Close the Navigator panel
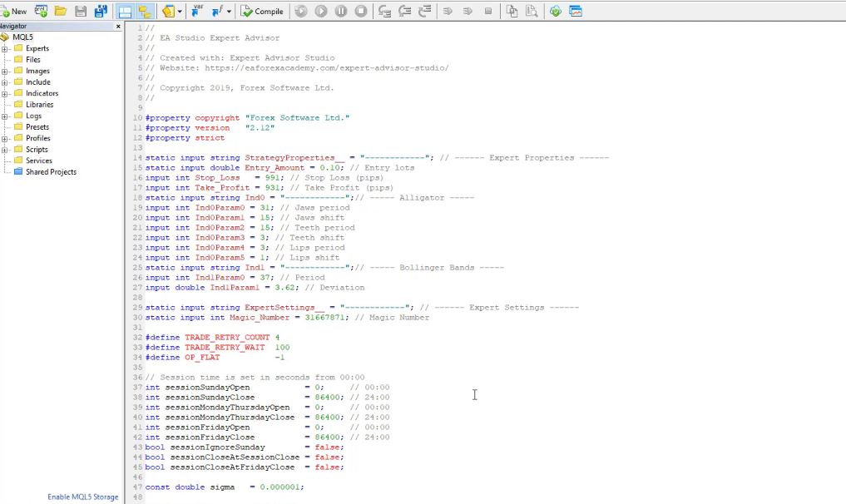This screenshot has width=846, height=504. point(118,27)
